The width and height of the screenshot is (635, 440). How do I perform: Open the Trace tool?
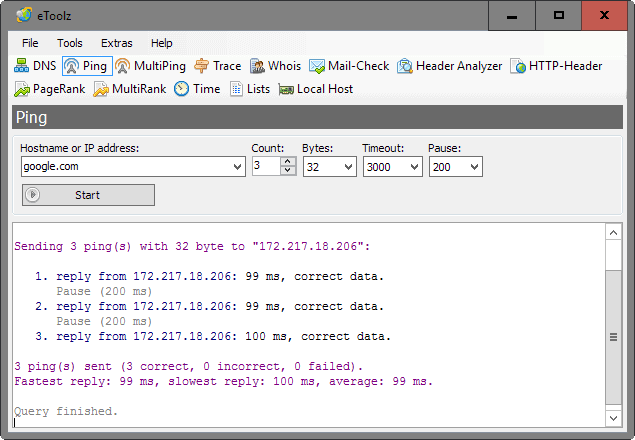coord(217,66)
